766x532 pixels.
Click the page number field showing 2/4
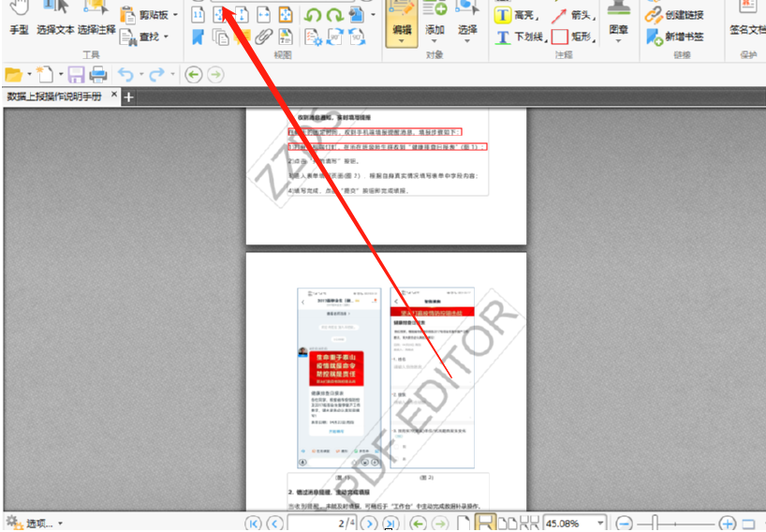(322, 524)
